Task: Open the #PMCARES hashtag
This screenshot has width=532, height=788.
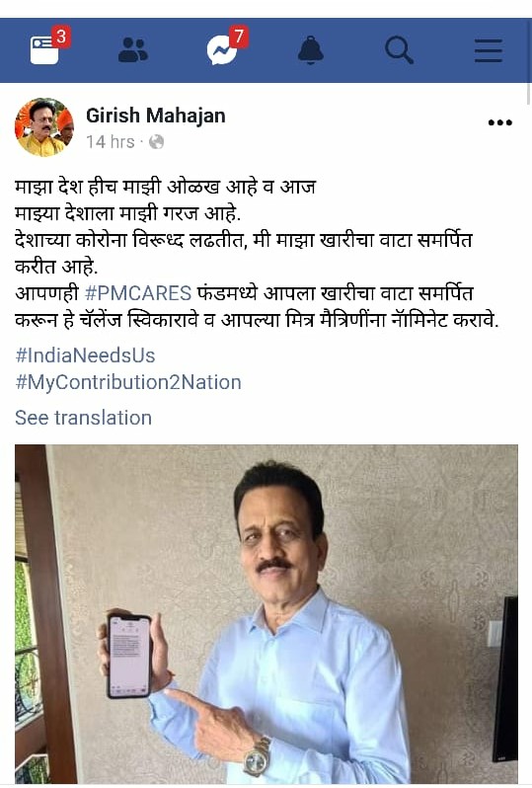Action: click(138, 293)
